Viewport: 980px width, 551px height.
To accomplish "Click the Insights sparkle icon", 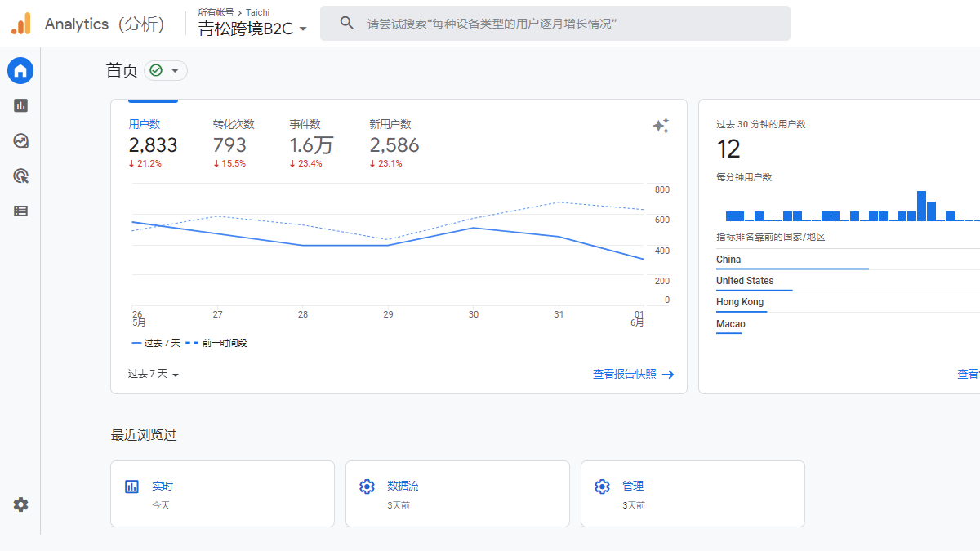I will click(661, 126).
